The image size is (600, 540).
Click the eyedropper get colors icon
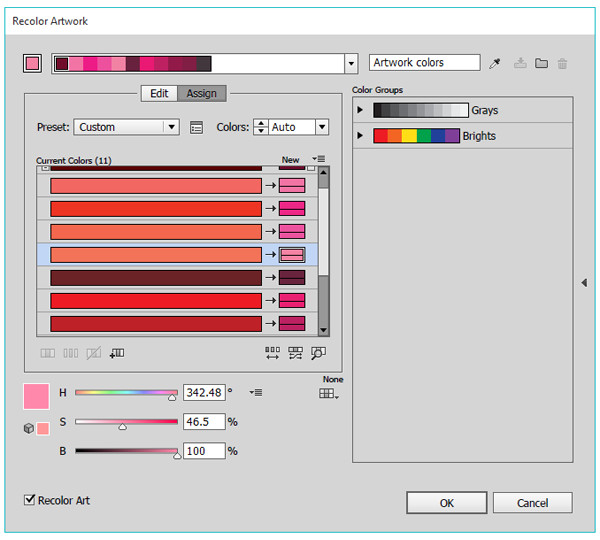495,63
